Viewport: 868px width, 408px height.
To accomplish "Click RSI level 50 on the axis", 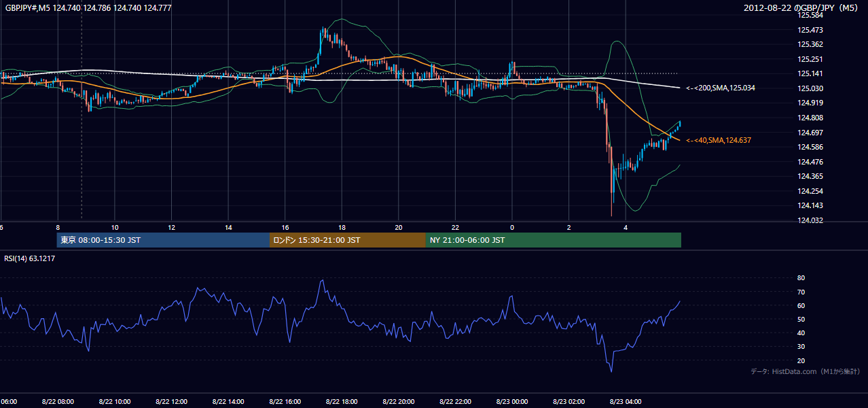I will [801, 319].
